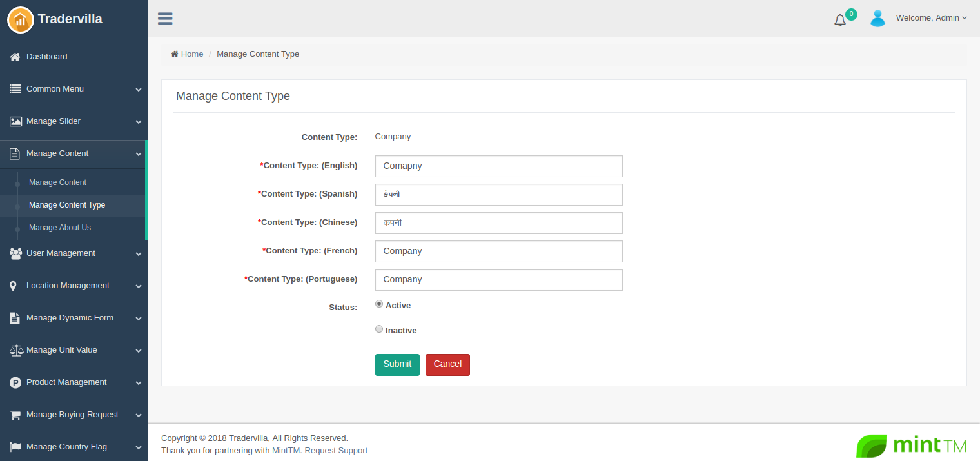Click the admin user avatar icon
980x461 pixels.
pyautogui.click(x=877, y=19)
